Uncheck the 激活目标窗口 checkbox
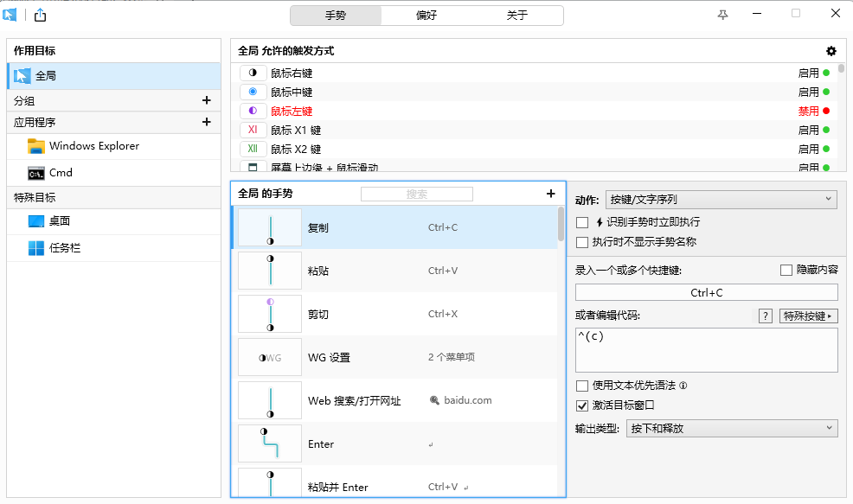This screenshot has width=853, height=504. (x=582, y=405)
